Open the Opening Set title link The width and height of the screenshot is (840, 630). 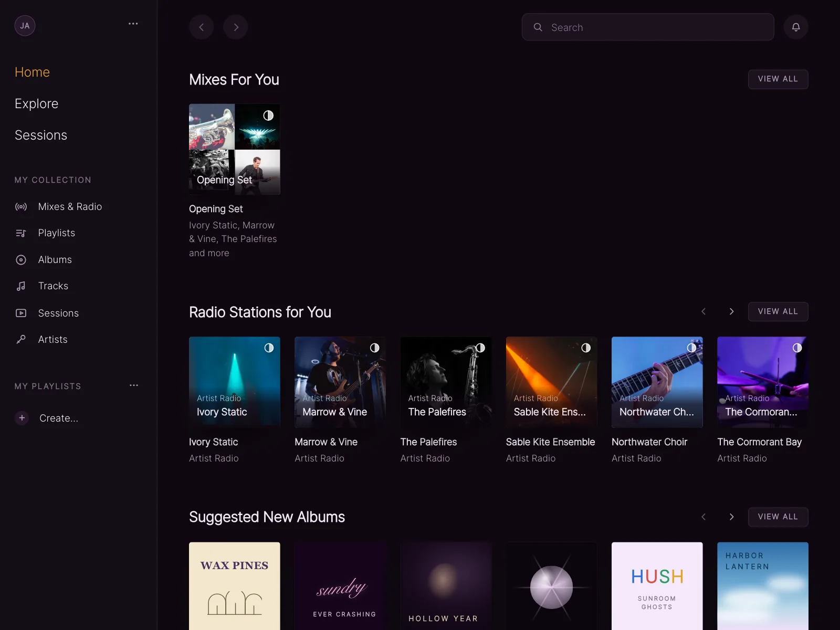216,209
